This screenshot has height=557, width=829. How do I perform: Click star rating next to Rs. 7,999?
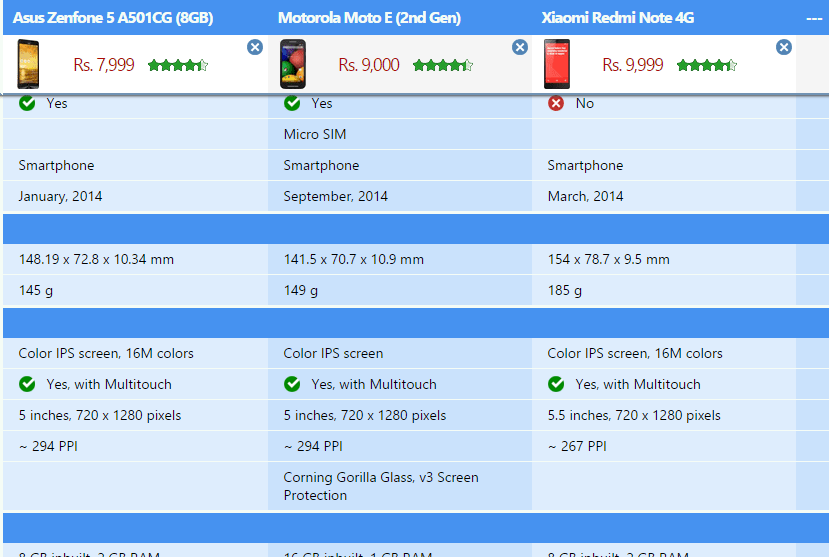coord(178,65)
